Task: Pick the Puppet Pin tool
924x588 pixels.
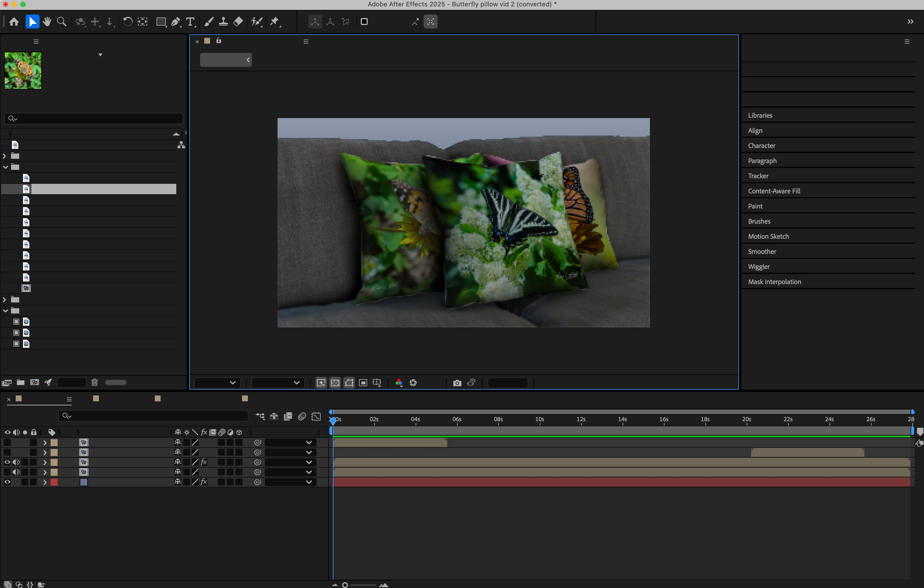Action: pyautogui.click(x=274, y=22)
